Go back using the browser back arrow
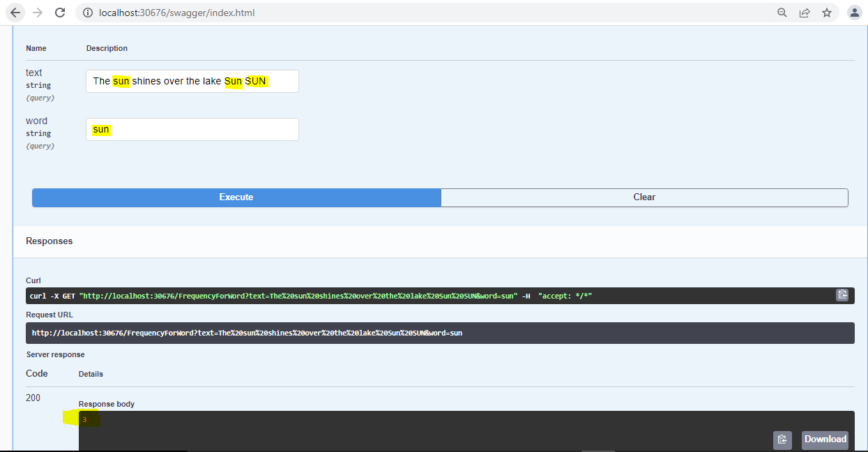 [x=15, y=13]
